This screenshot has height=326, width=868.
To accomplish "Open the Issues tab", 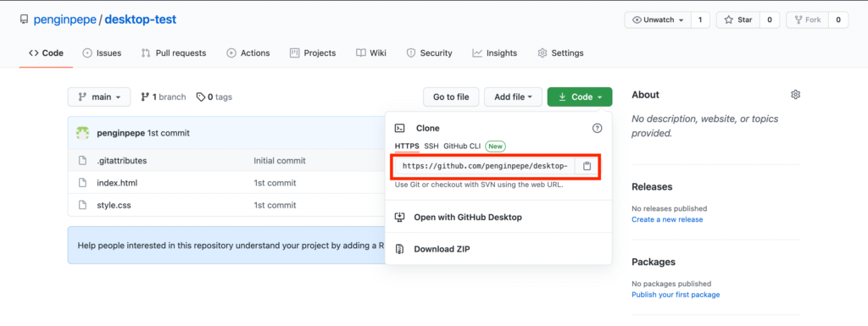I will [x=102, y=53].
